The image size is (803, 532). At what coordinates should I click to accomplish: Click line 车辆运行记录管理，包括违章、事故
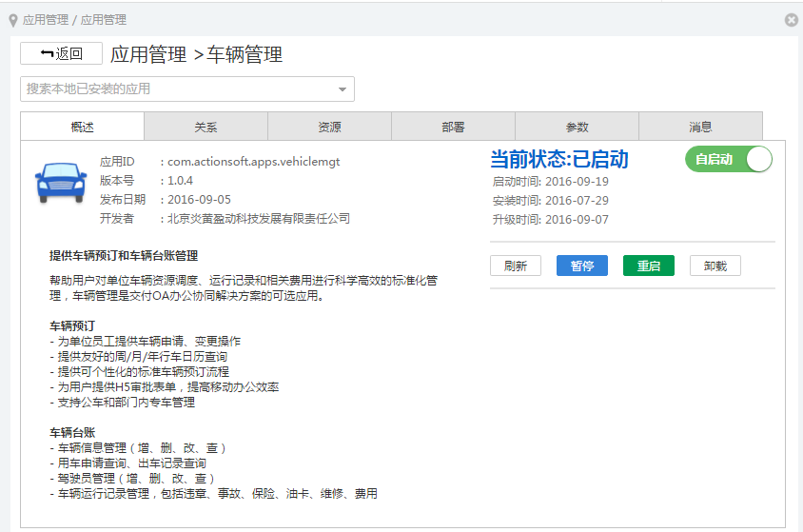tap(218, 494)
